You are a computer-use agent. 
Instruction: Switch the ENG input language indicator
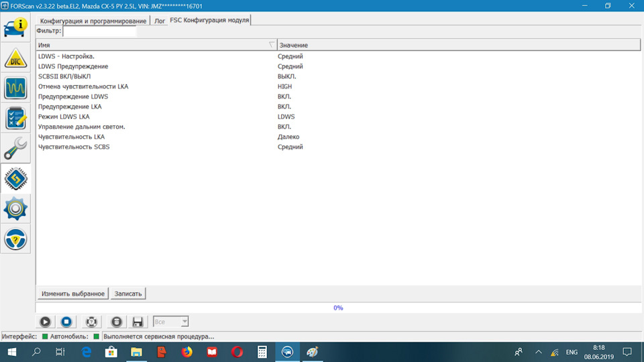click(x=572, y=352)
